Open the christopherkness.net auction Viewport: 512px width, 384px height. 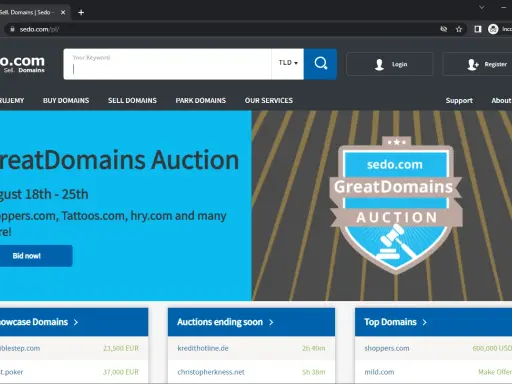coord(211,372)
